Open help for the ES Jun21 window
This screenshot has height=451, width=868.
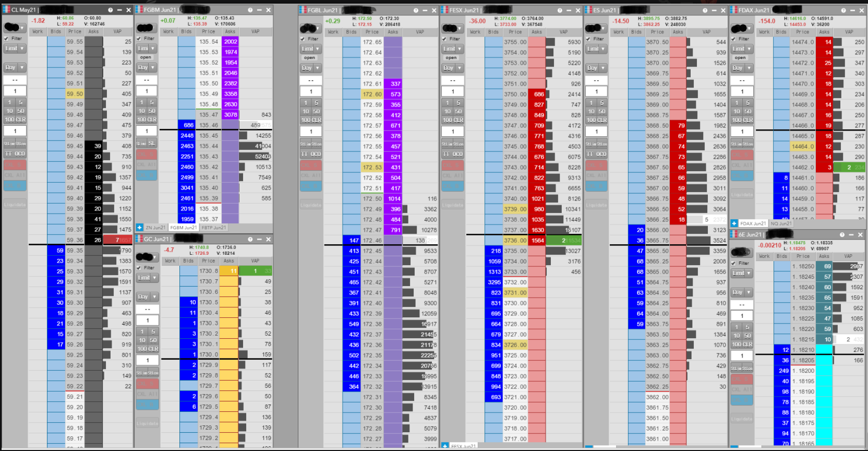[705, 10]
